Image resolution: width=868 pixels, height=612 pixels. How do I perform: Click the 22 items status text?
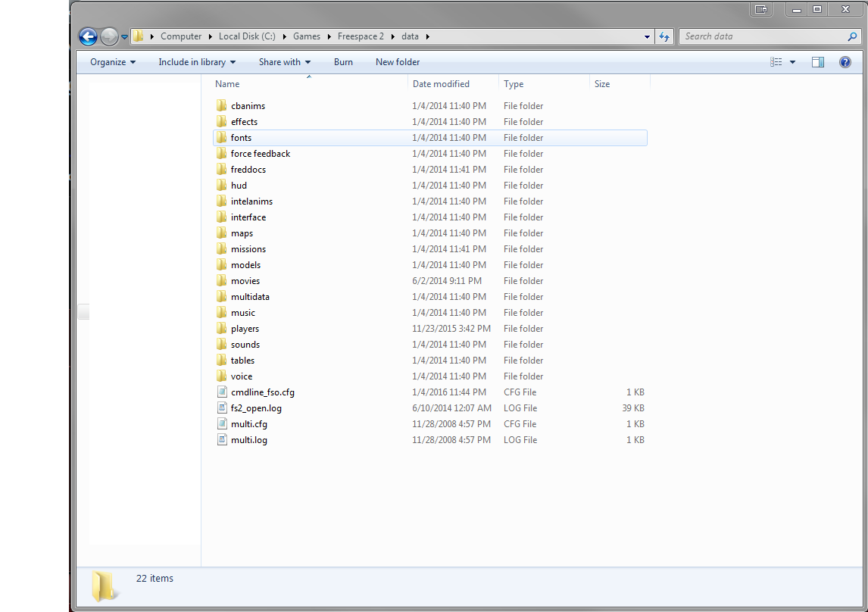click(155, 578)
